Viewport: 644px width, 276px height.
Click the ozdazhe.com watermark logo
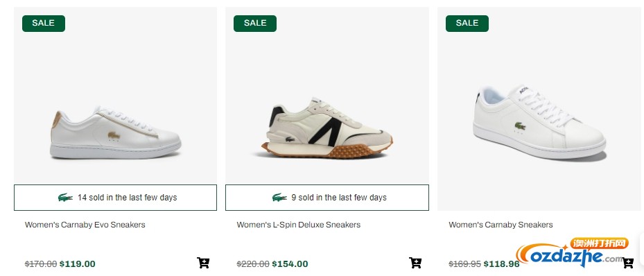[x=573, y=252]
